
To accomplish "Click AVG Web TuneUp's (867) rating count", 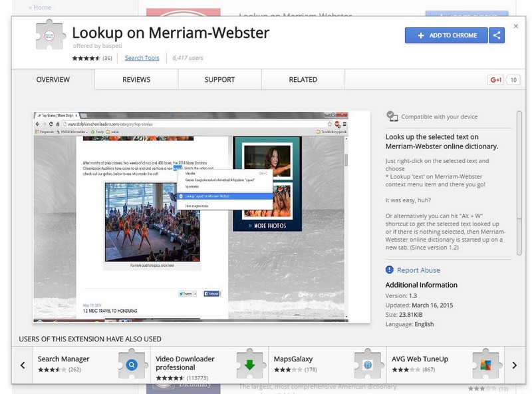I will [x=429, y=369].
